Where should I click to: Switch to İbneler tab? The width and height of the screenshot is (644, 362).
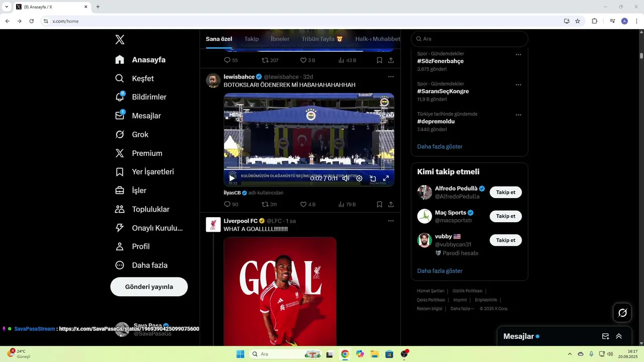pos(280,39)
